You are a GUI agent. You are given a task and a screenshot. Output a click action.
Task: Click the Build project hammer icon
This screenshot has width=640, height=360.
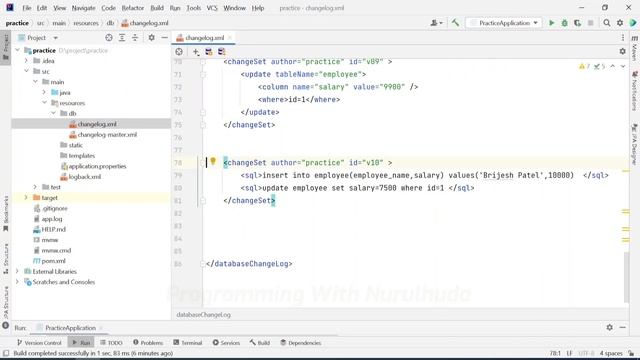pos(455,23)
